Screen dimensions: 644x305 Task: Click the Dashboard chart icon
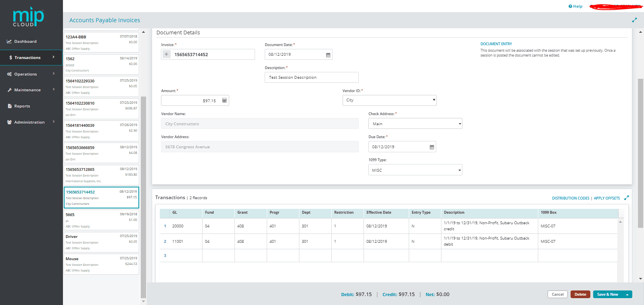coord(9,42)
